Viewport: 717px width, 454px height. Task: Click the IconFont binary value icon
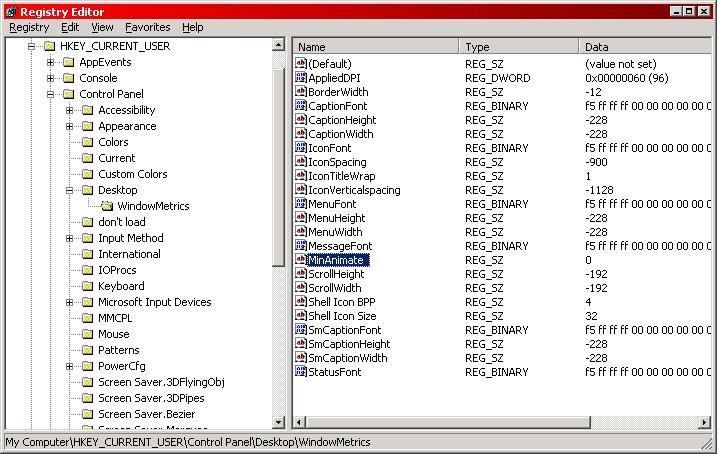tap(300, 148)
